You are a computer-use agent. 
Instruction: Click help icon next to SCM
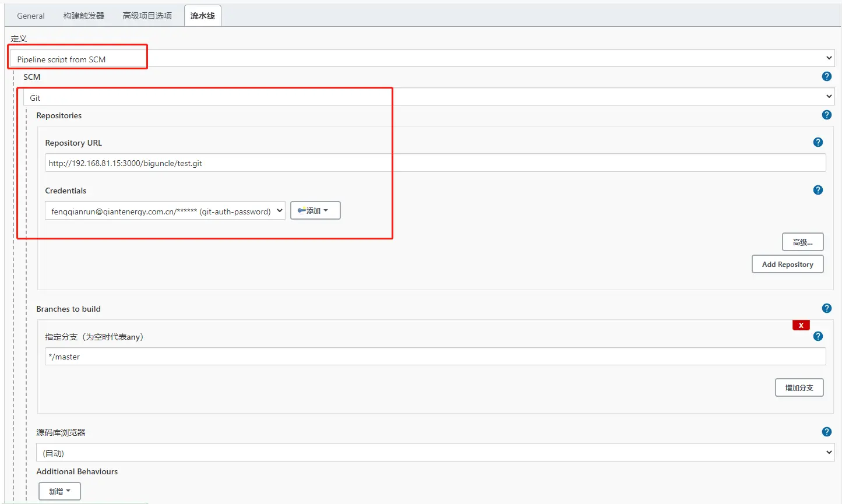coord(826,76)
